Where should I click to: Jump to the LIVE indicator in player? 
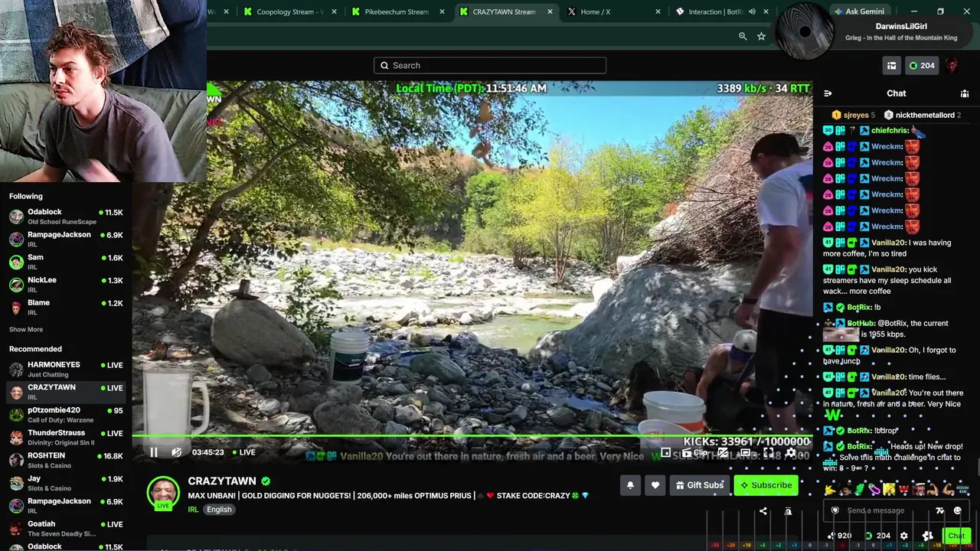pyautogui.click(x=244, y=452)
